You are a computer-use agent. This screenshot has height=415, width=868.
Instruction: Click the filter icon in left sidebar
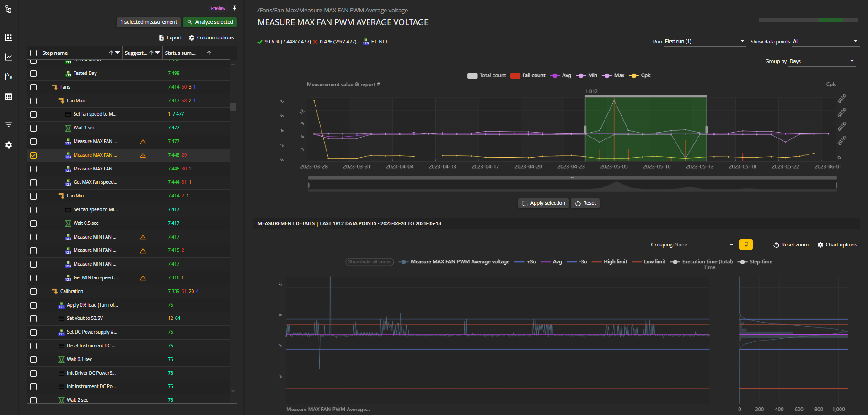[x=8, y=125]
